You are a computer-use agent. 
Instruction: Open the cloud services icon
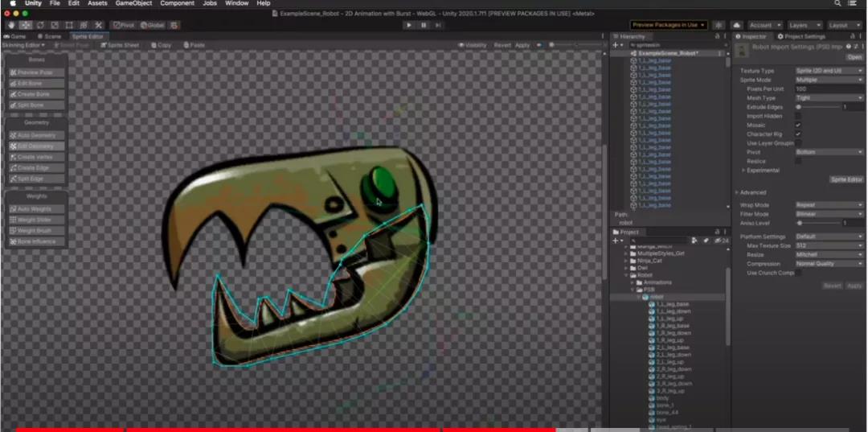[736, 25]
